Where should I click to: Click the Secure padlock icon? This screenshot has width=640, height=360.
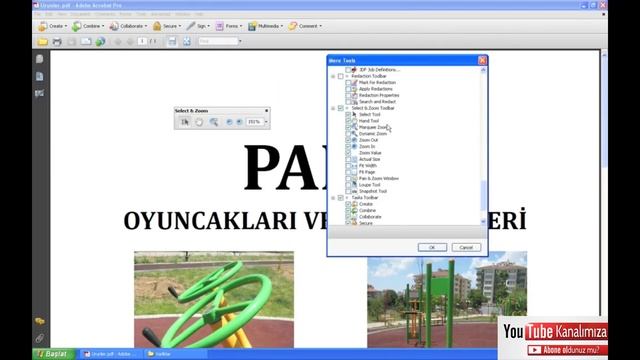point(157,26)
